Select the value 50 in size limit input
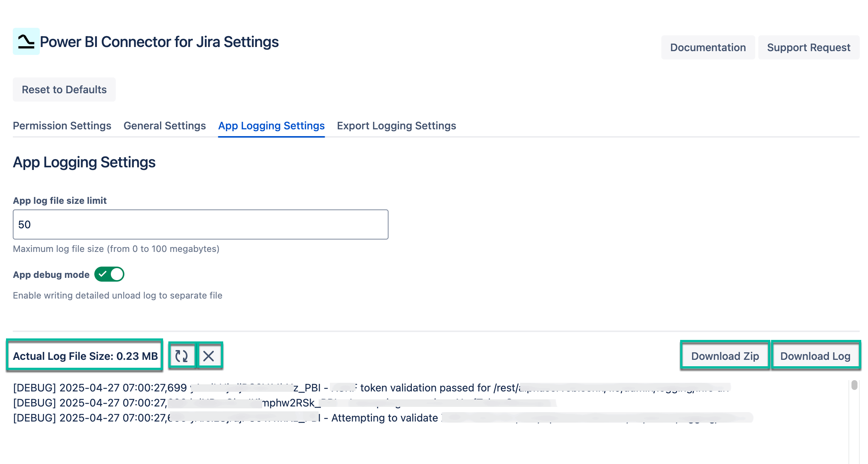The height and width of the screenshot is (464, 868). [24, 224]
